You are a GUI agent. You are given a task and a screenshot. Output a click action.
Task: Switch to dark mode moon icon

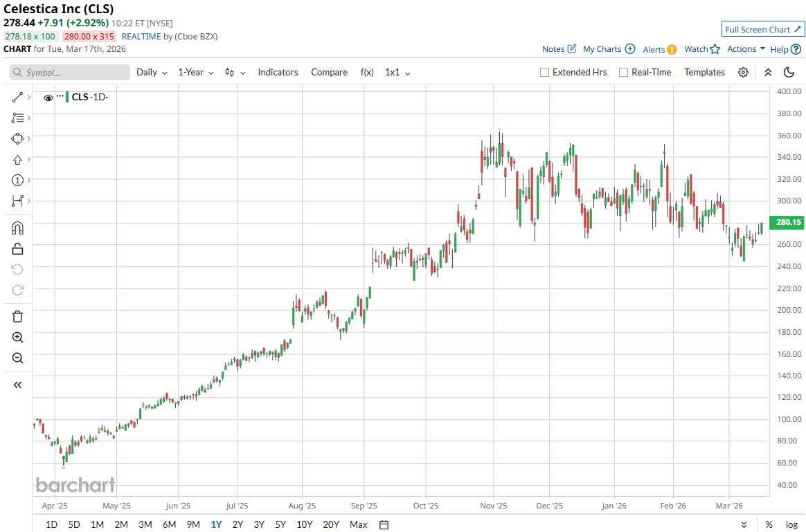[x=789, y=73]
